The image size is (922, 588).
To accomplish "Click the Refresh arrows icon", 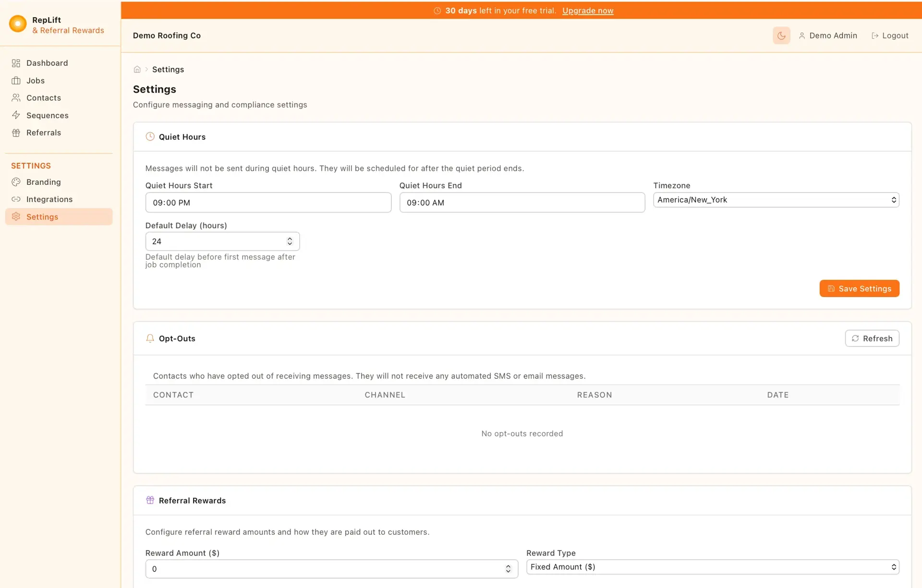I will coord(855,338).
